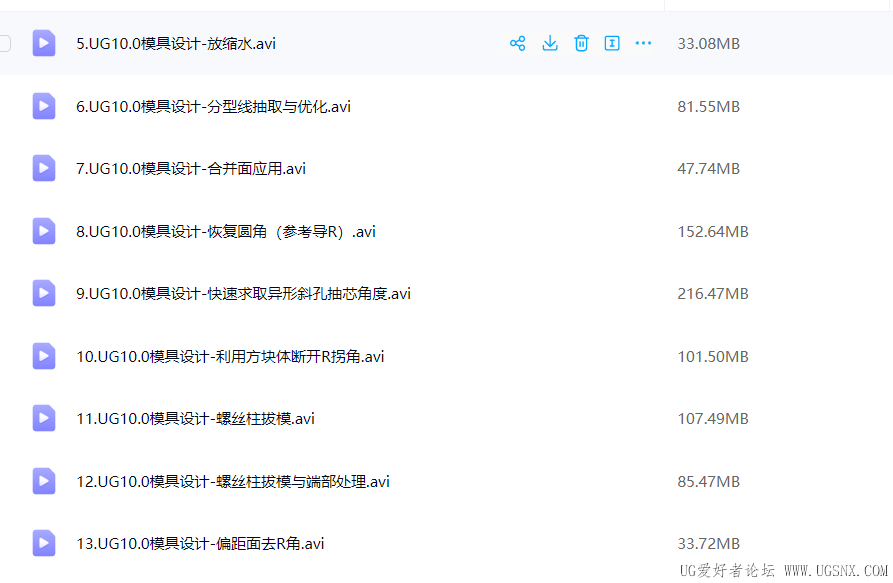The width and height of the screenshot is (893, 583).
Task: Click video icon of 13.UG10.0 偏距面去R角.avi
Action: (x=44, y=543)
